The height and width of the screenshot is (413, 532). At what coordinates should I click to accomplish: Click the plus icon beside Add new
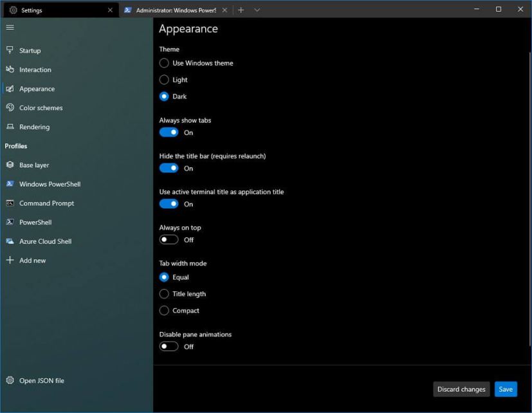10,260
